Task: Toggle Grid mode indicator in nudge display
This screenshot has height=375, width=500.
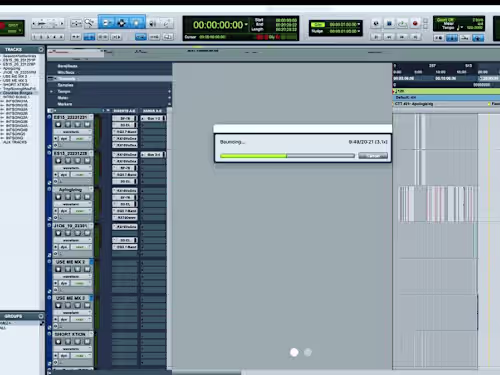Action: click(x=318, y=25)
